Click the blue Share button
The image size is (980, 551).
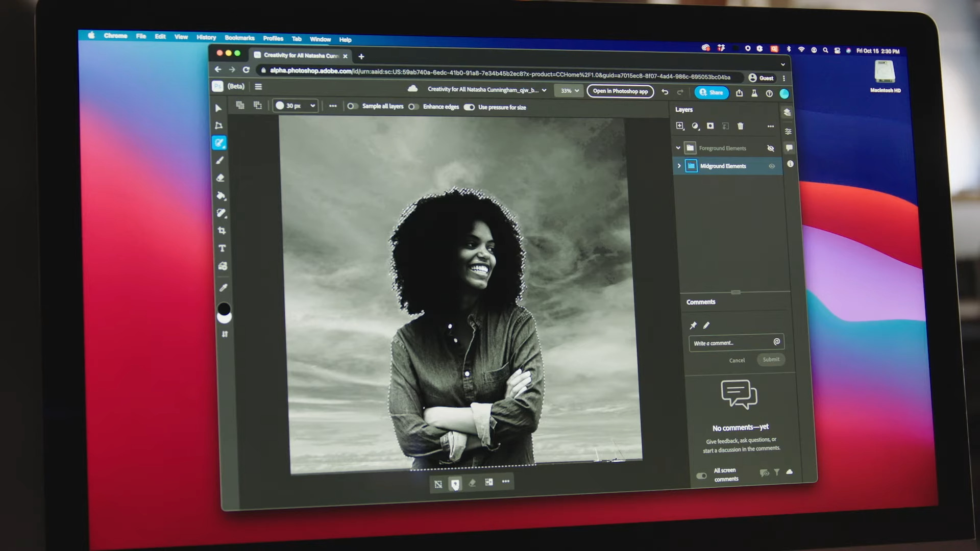711,92
